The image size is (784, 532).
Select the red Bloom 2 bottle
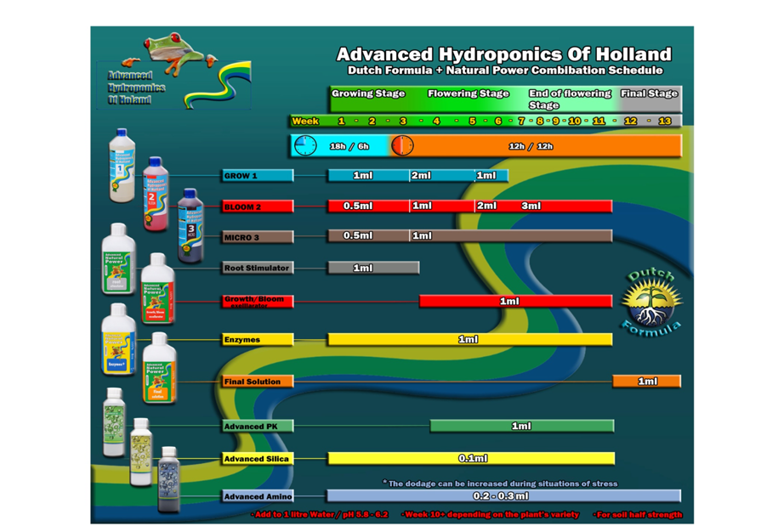(156, 195)
